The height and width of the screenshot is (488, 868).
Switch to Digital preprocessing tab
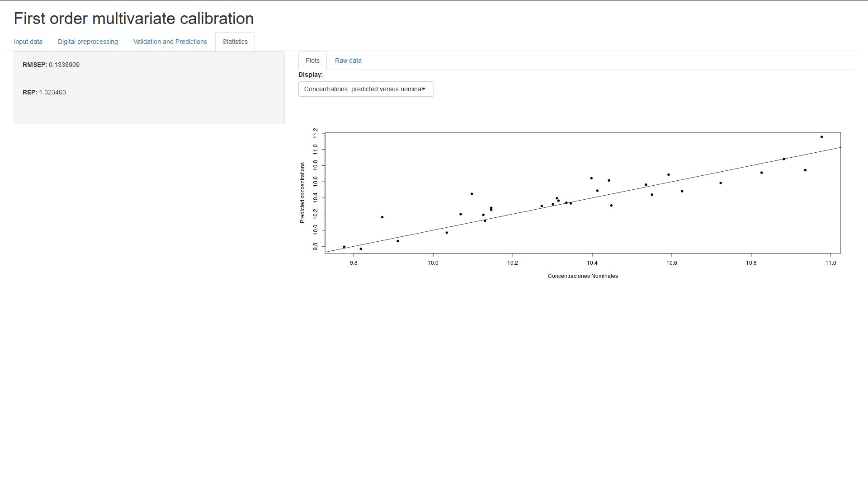pos(88,42)
